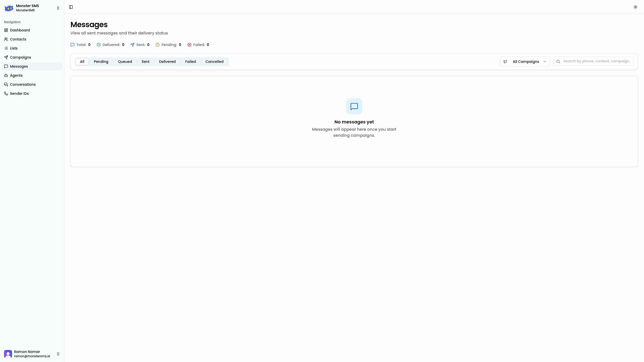Viewport: 644px width, 362px height.
Task: Switch theme with the sun icon
Action: [x=635, y=7]
